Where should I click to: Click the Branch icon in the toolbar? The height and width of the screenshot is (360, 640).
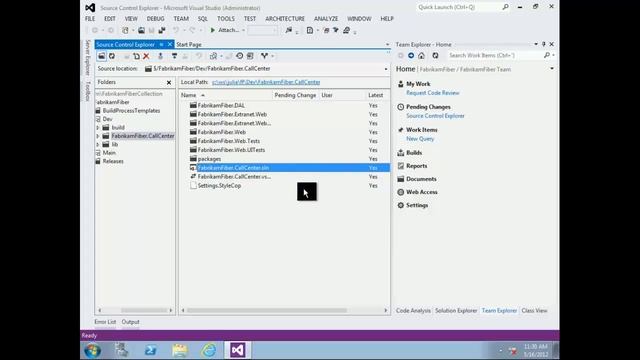pos(264,56)
